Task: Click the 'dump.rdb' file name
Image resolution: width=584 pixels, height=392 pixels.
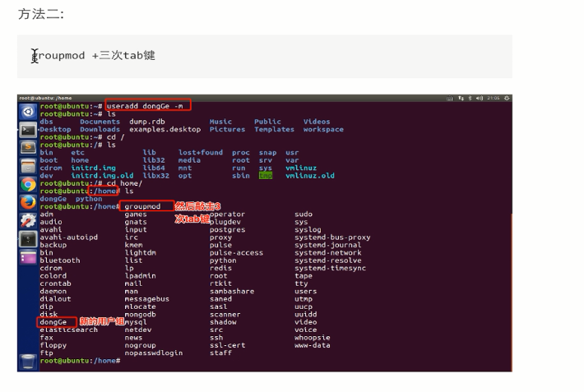Action: pyautogui.click(x=146, y=122)
